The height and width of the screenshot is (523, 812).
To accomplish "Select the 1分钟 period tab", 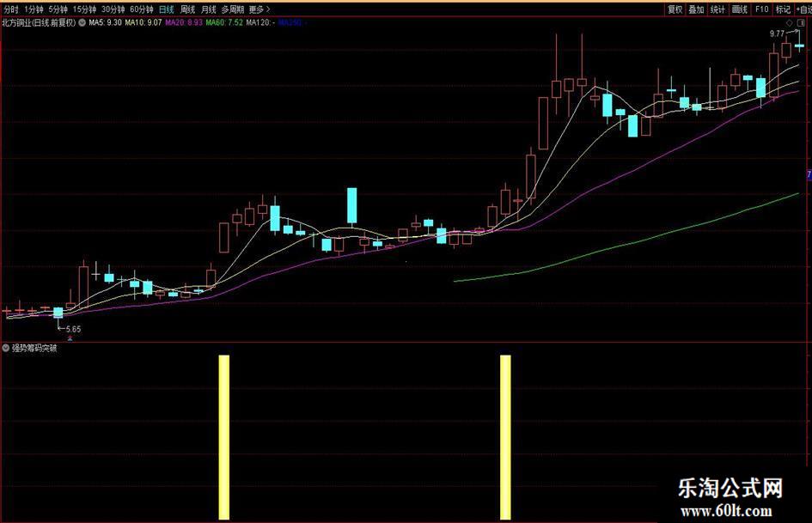I will [34, 9].
